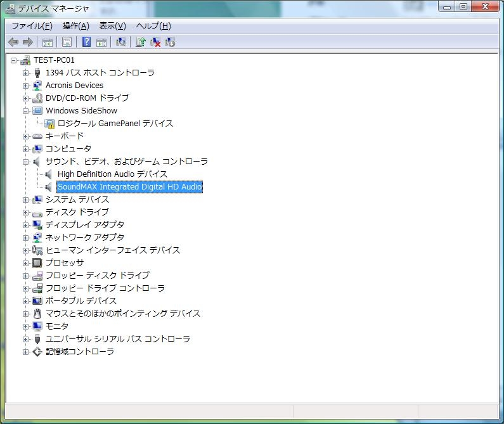This screenshot has width=504, height=424.
Task: Click the Uninstall device toolbar icon
Action: [x=170, y=42]
